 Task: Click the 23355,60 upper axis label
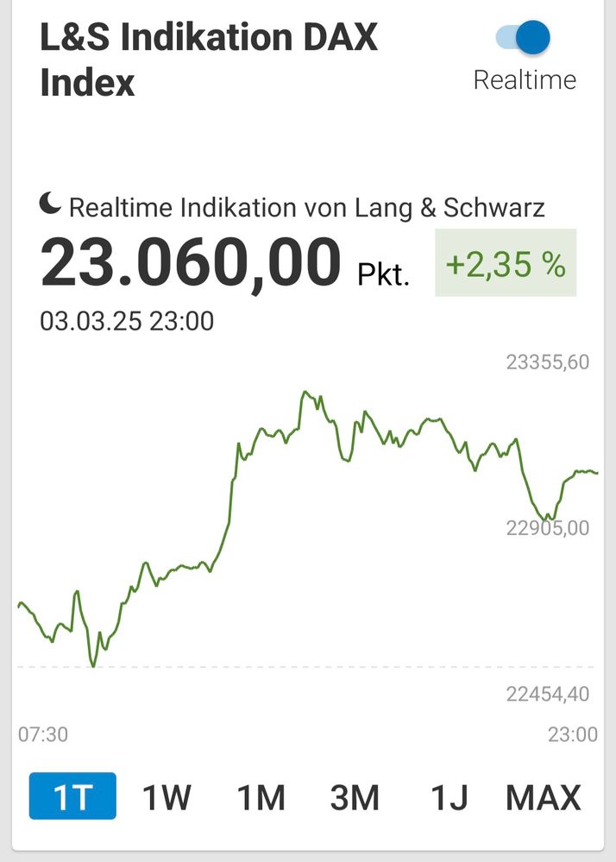[x=548, y=362]
